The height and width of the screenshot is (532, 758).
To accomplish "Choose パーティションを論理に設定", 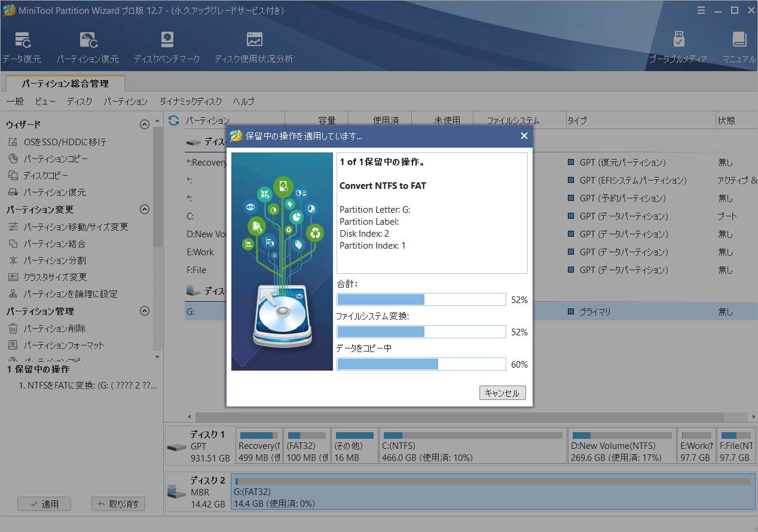I will click(63, 294).
